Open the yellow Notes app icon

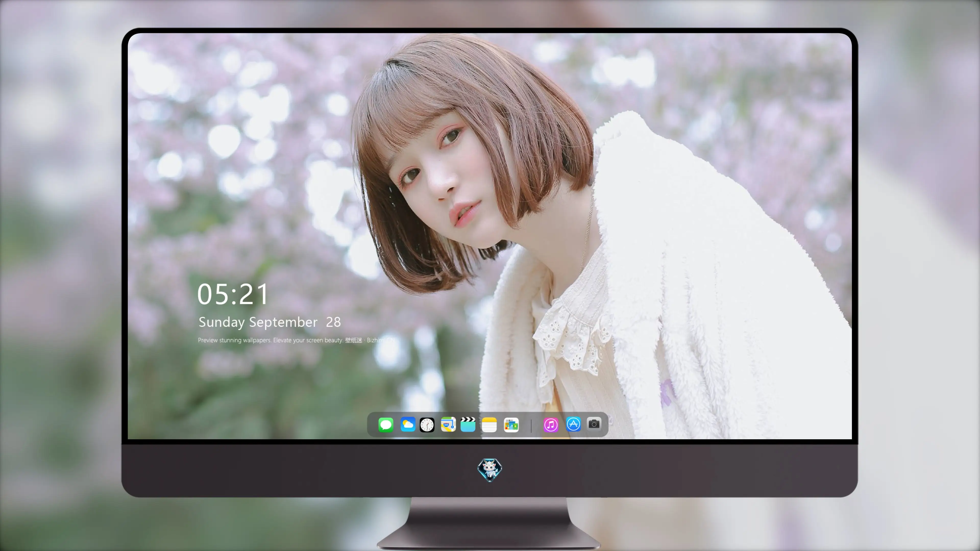(489, 424)
